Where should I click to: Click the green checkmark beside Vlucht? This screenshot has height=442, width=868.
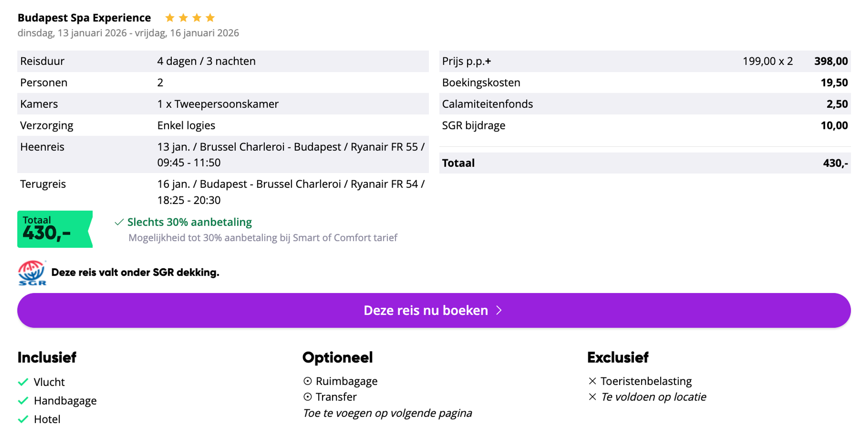point(23,382)
